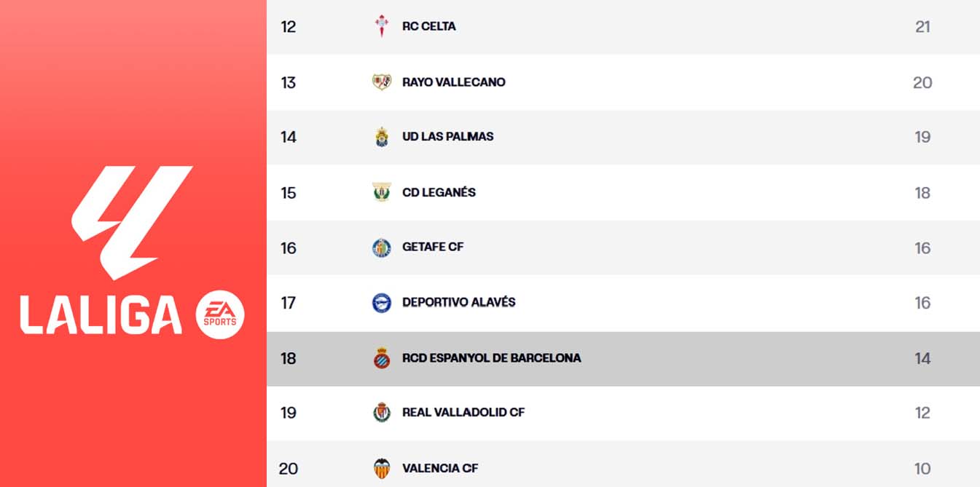Click the CD Leganés crest
980x487 pixels.
382,192
